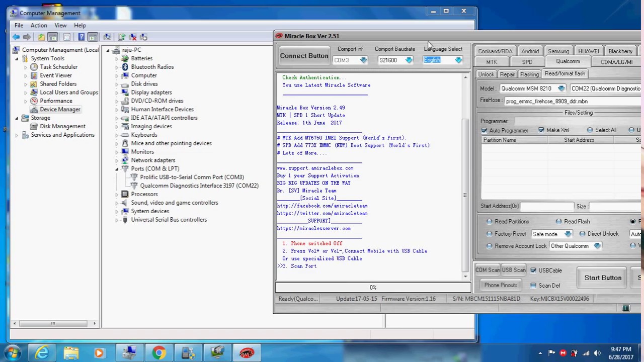Switch to the Samsung tab

(558, 51)
